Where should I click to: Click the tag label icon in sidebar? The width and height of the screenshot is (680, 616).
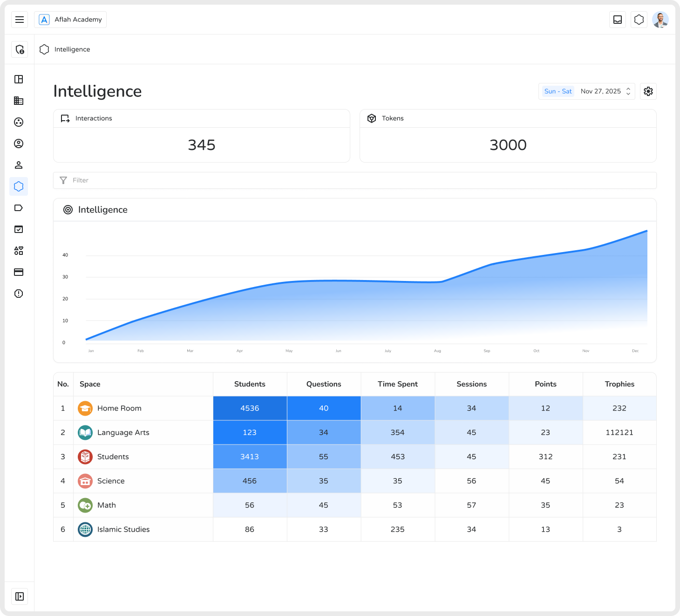pos(19,208)
